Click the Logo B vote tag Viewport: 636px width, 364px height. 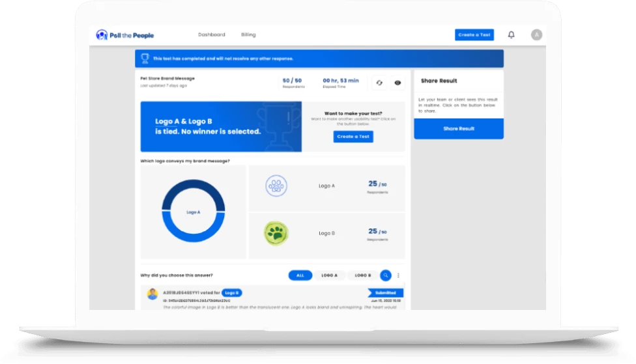tap(231, 292)
